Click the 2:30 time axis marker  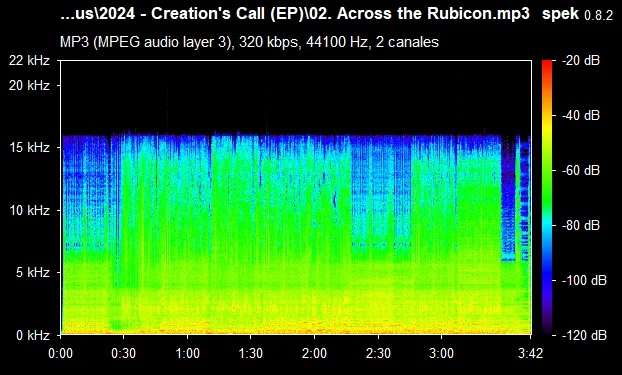tap(378, 353)
